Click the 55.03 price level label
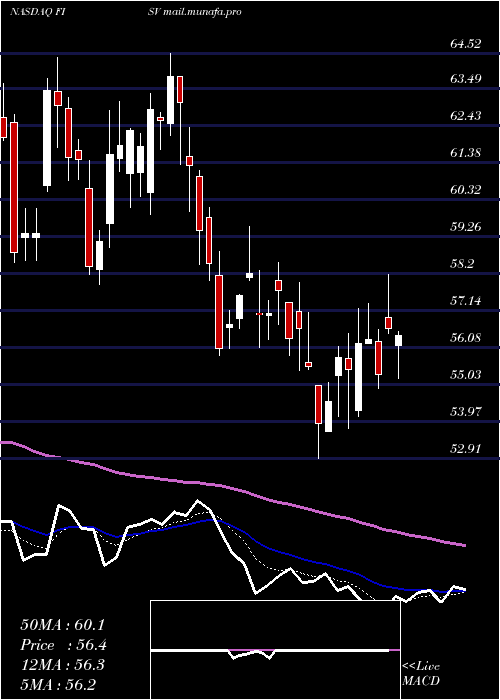500x700 pixels. [x=466, y=375]
